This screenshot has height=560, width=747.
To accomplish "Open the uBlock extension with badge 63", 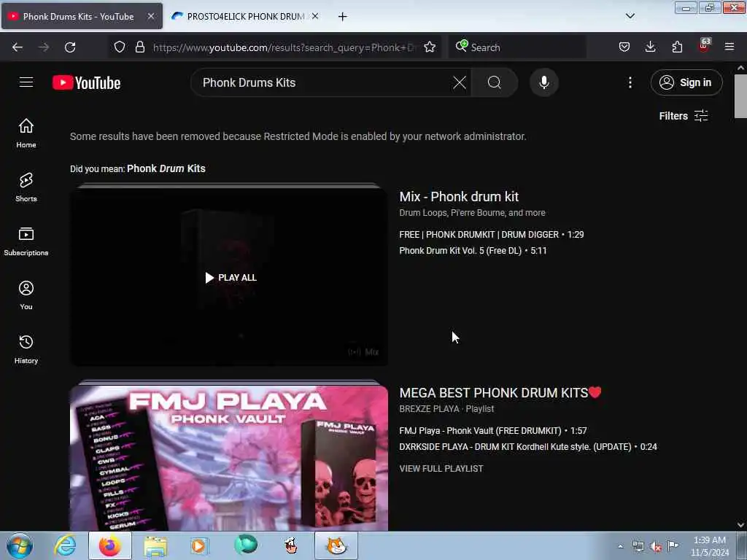I will 704,46.
